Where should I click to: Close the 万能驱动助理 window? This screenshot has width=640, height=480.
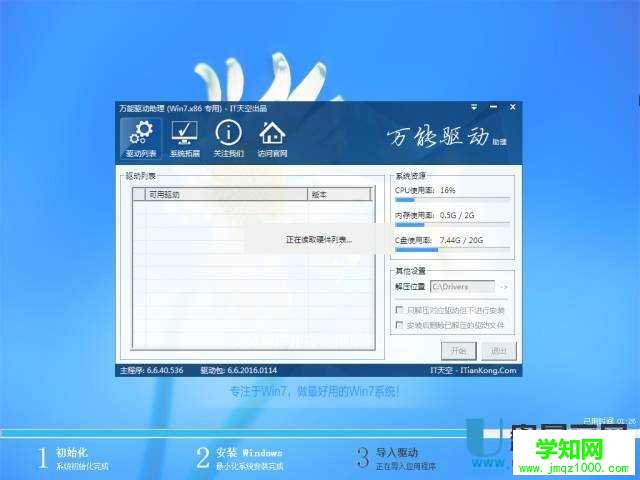(513, 107)
